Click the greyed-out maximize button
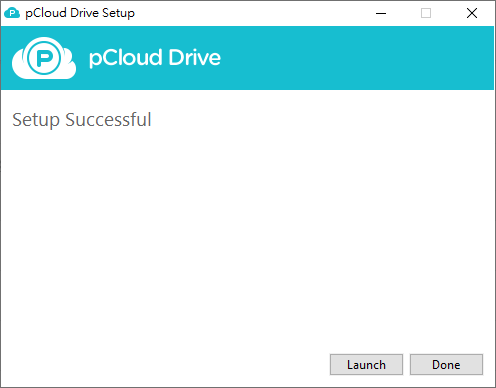 click(x=426, y=13)
